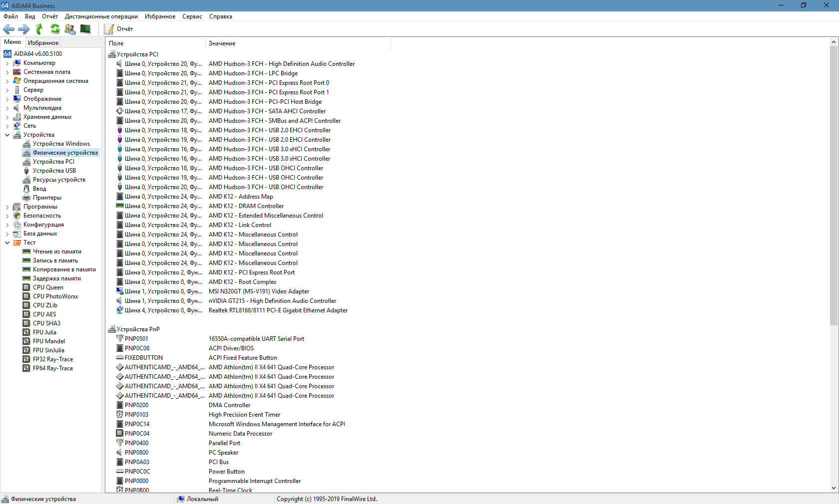Click the vertical scrollbar down arrow
The image size is (839, 504).
click(834, 488)
